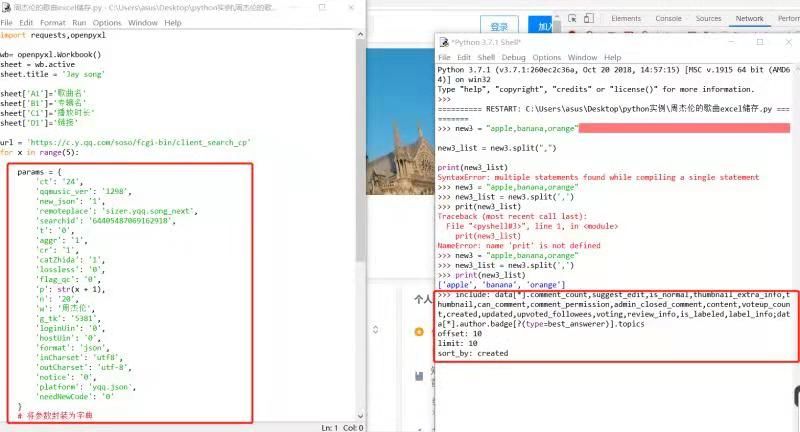The height and width of the screenshot is (432, 800).
Task: Open the Run menu in the editor
Action: tap(78, 22)
